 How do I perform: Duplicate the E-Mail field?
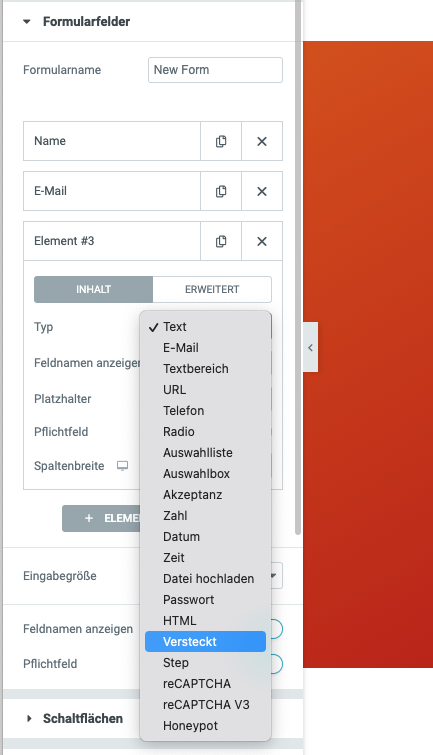[221, 191]
